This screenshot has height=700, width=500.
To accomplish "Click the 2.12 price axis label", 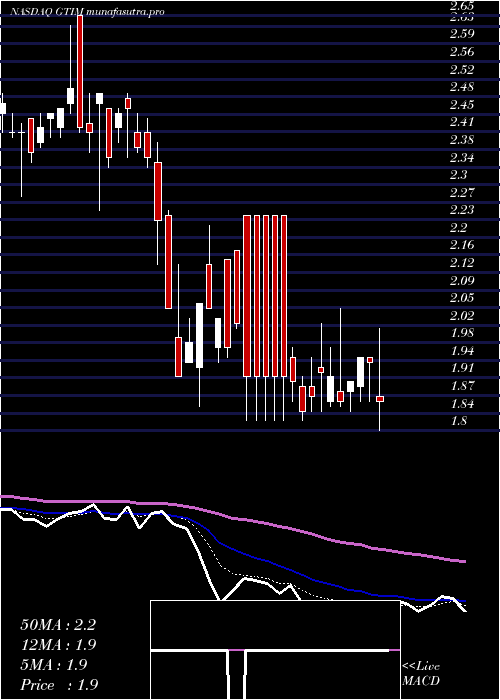I will tap(462, 262).
